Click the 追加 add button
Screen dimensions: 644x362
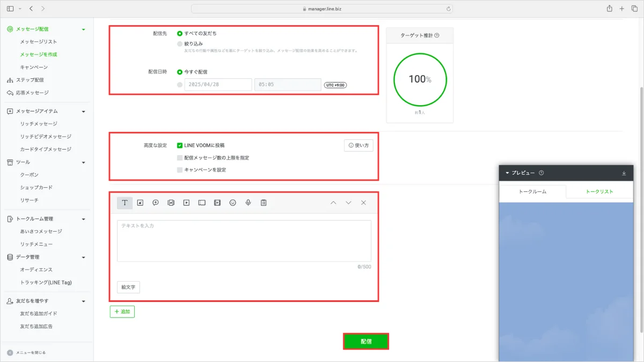122,312
